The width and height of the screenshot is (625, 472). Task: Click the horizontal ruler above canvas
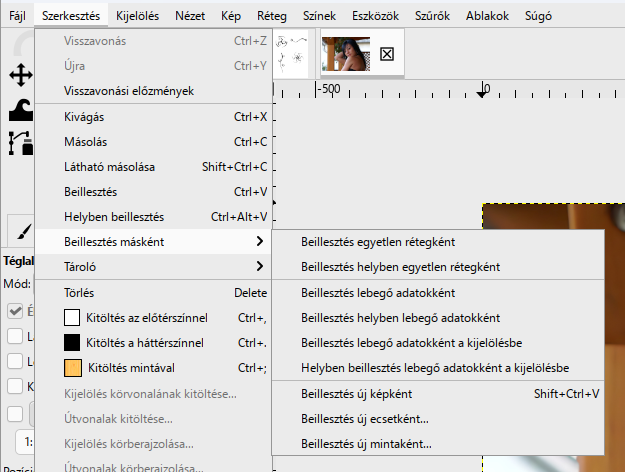(449, 89)
